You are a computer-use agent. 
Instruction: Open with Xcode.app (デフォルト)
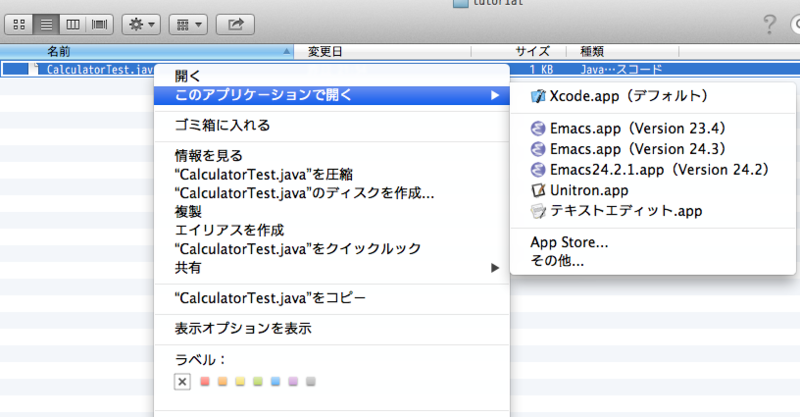(653, 96)
